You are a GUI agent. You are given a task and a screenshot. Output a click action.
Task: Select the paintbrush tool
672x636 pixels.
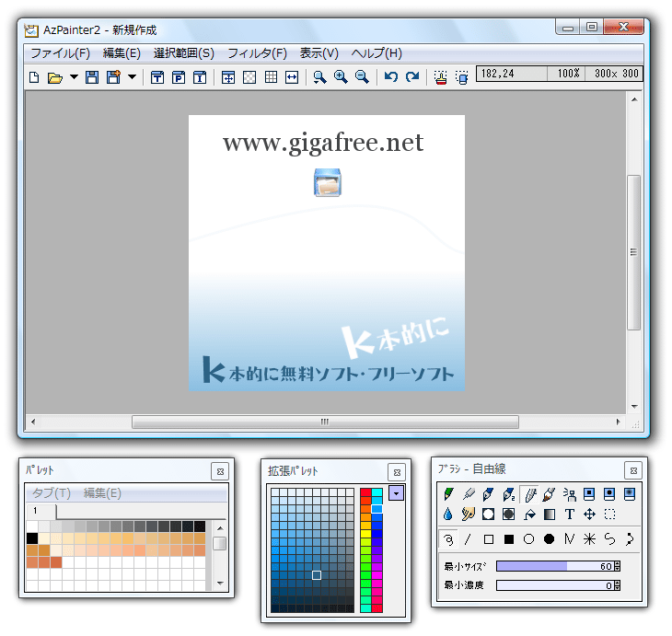[x=549, y=494]
